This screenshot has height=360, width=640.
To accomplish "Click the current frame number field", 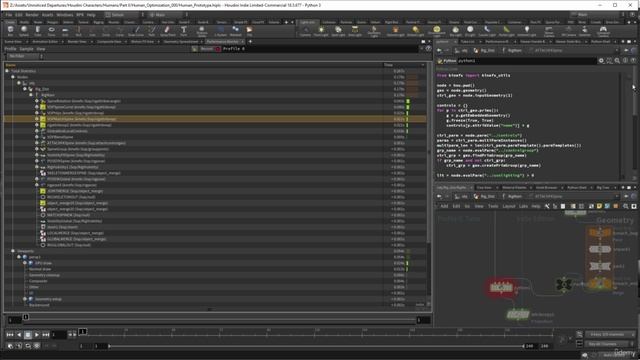I will 58,335.
